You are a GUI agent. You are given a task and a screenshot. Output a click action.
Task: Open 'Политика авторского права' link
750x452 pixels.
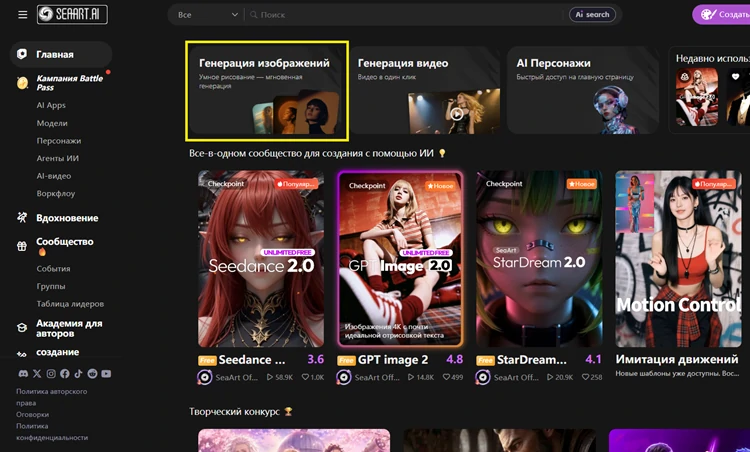[51, 397]
